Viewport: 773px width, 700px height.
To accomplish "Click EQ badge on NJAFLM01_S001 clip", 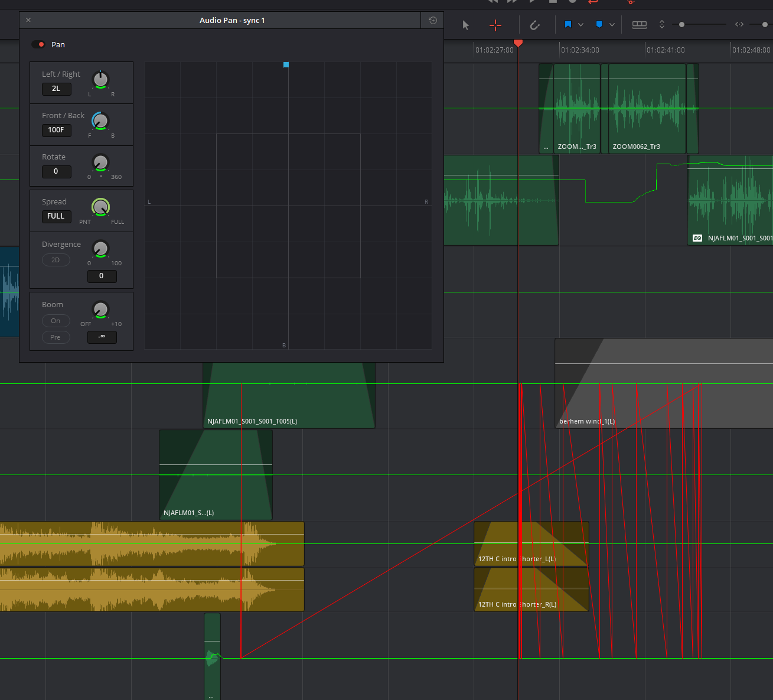I will click(697, 238).
